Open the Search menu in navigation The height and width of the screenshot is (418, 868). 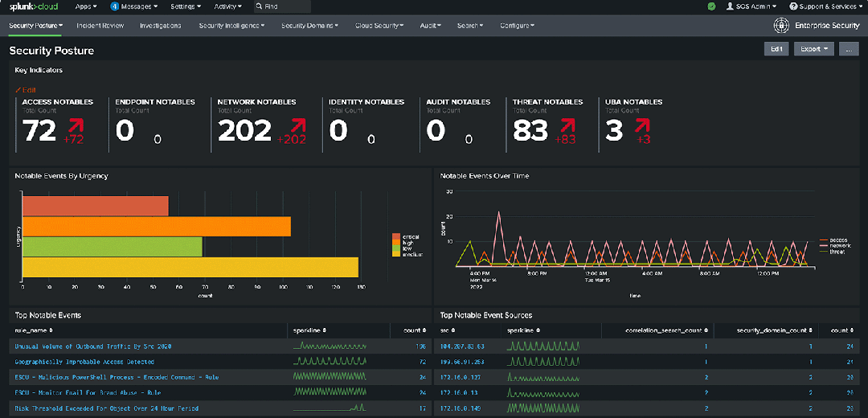470,26
